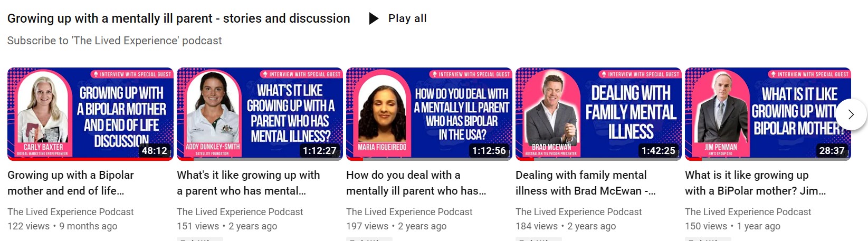The width and height of the screenshot is (868, 241).
Task: Click channel name under the 184 views video
Action: coord(579,212)
